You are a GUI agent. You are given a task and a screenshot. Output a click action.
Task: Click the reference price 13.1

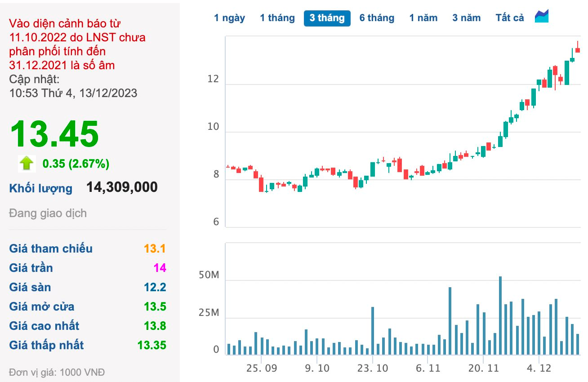point(155,249)
